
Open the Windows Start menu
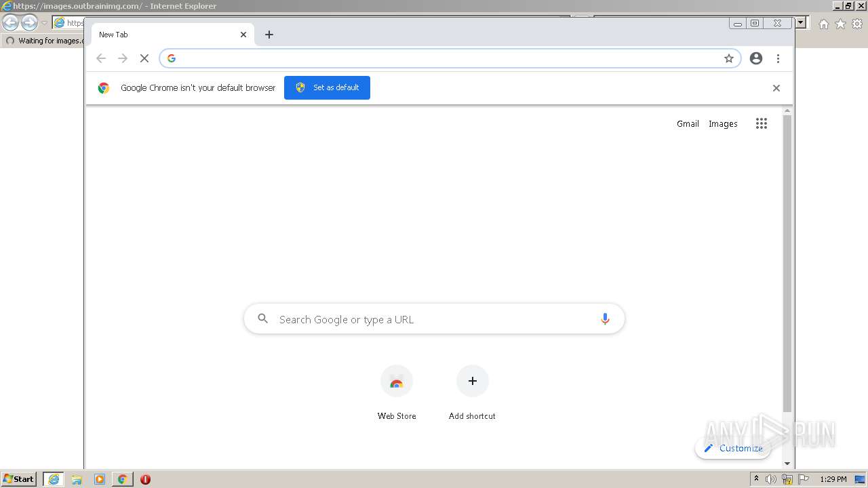click(x=19, y=479)
